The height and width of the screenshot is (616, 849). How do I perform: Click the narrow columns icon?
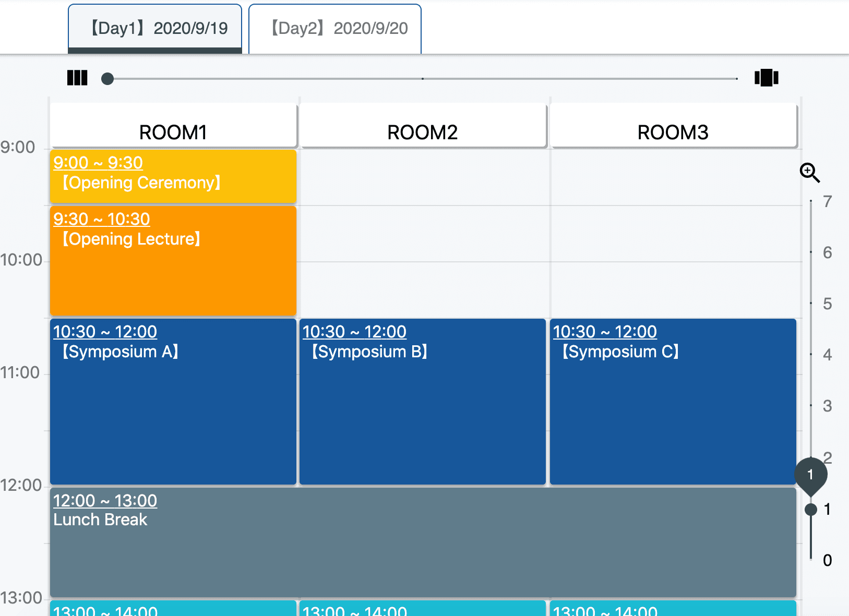coord(77,78)
